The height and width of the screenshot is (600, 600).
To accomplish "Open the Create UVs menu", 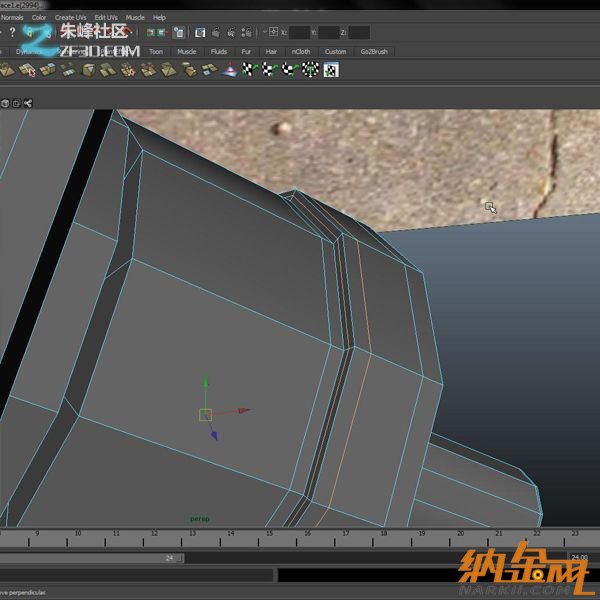I will 70,17.
